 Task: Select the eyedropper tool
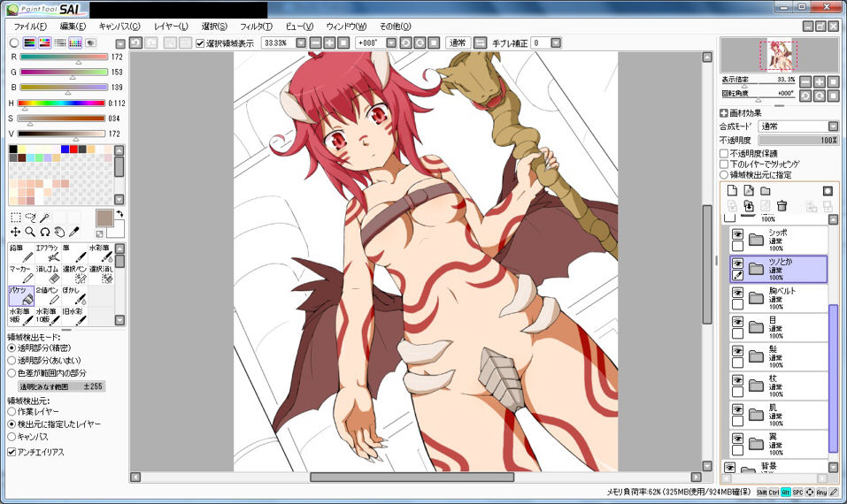pyautogui.click(x=74, y=232)
